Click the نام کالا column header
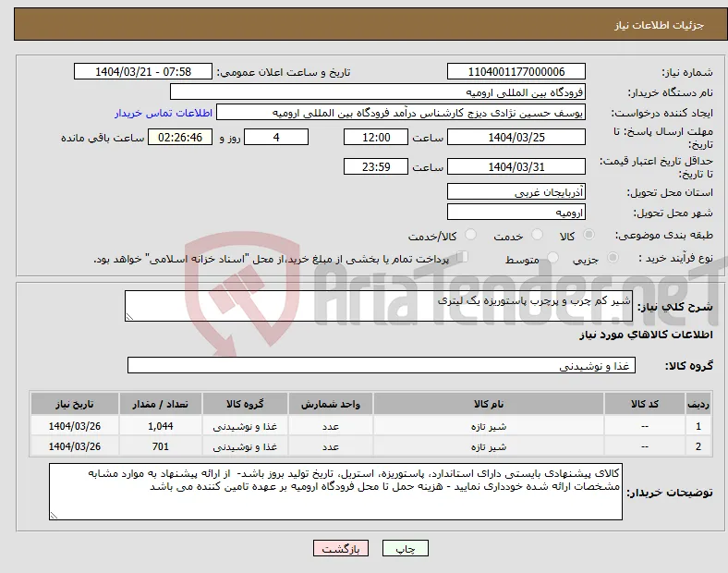The image size is (728, 573). (489, 404)
